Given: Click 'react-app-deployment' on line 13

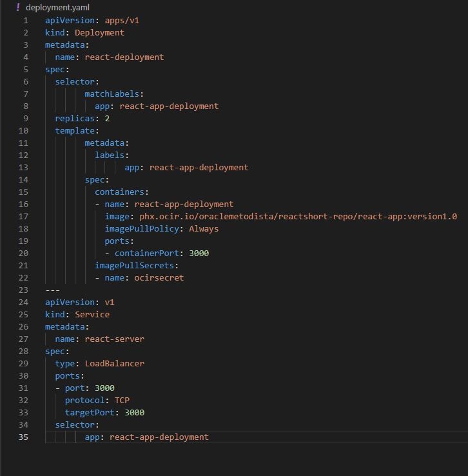Looking at the screenshot, I should (x=199, y=168).
